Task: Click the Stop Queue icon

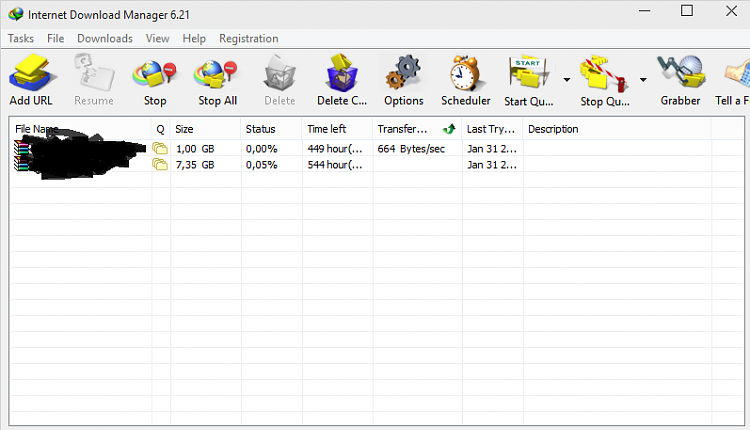Action: 604,74
